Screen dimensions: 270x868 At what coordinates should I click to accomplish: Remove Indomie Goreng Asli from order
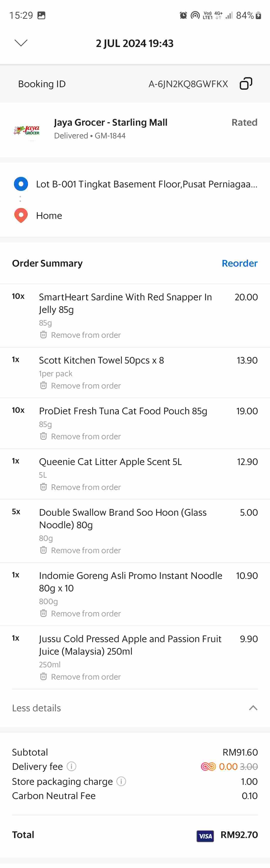pos(80,613)
